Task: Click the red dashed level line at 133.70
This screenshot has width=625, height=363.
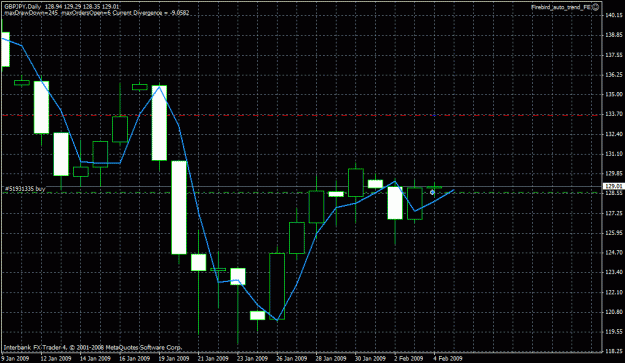Action: pos(301,115)
